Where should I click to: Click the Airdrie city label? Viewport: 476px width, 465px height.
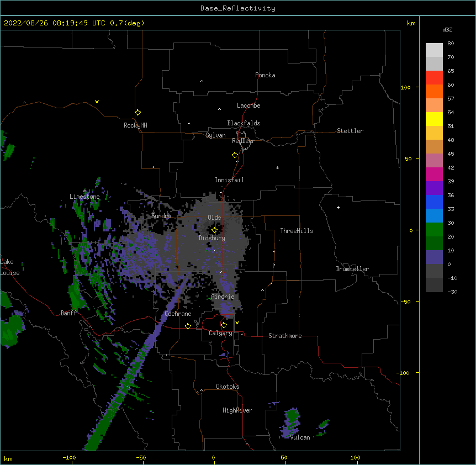click(x=223, y=297)
